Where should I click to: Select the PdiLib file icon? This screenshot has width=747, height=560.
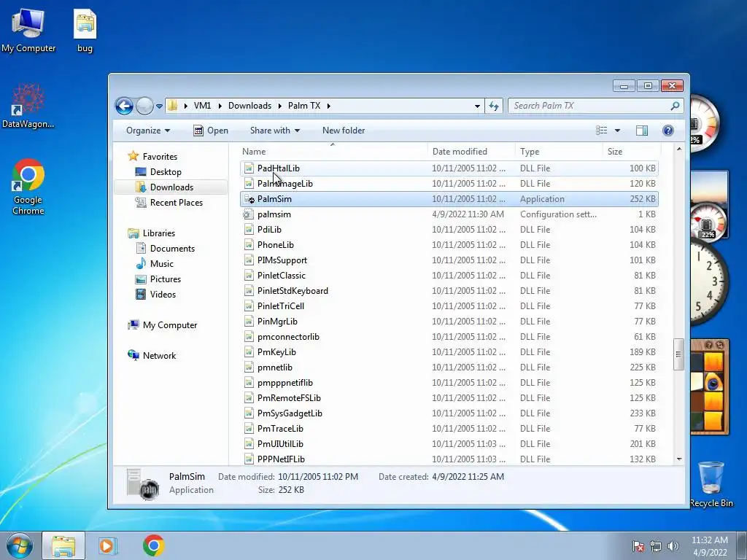(x=249, y=230)
